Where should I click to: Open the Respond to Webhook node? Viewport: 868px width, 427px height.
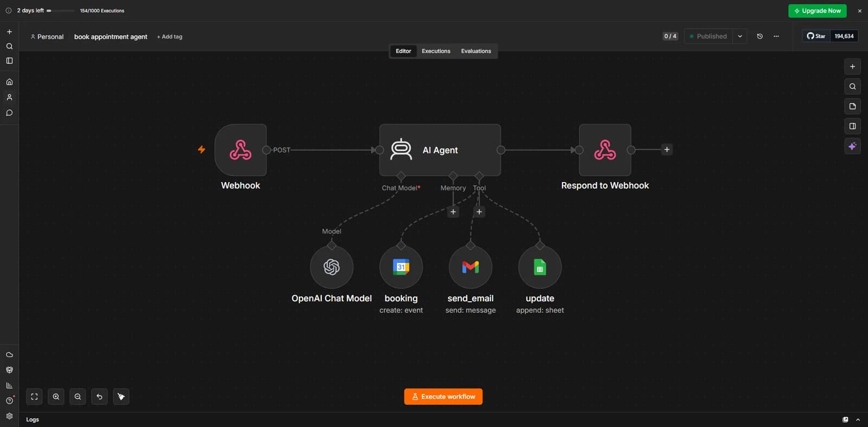(605, 150)
